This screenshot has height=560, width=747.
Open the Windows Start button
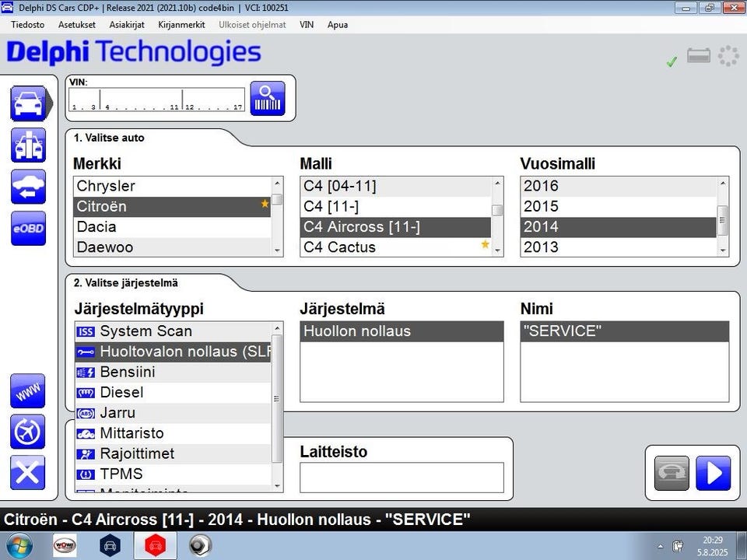(19, 546)
